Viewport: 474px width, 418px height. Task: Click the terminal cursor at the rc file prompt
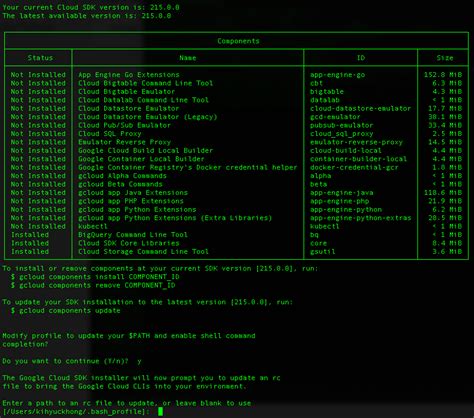point(160,411)
